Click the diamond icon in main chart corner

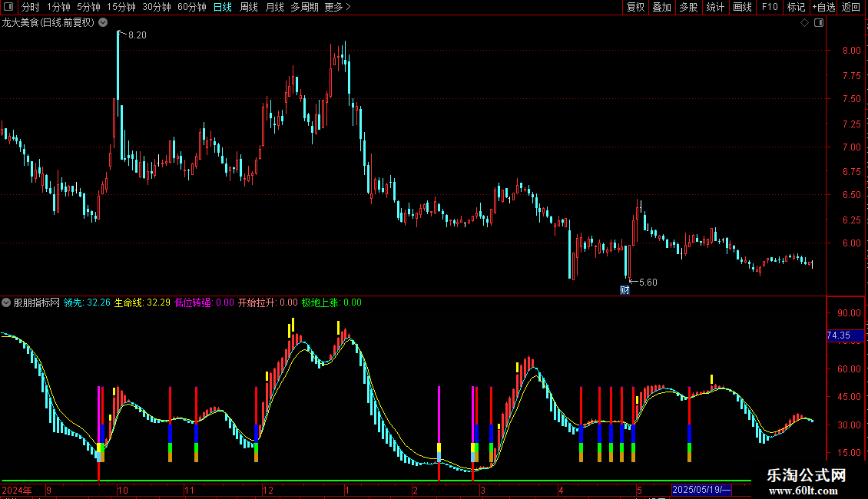(x=804, y=23)
